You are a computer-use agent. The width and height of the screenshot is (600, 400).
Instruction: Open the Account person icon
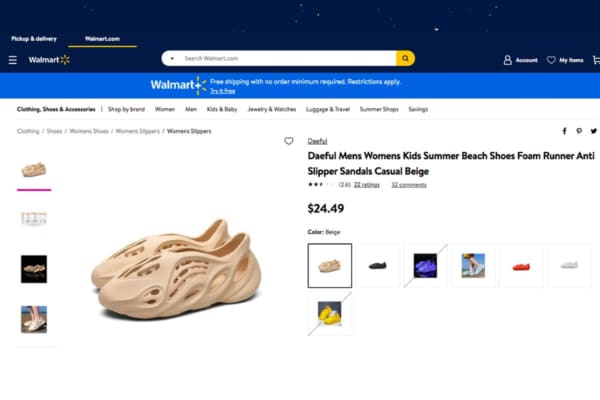tap(508, 60)
